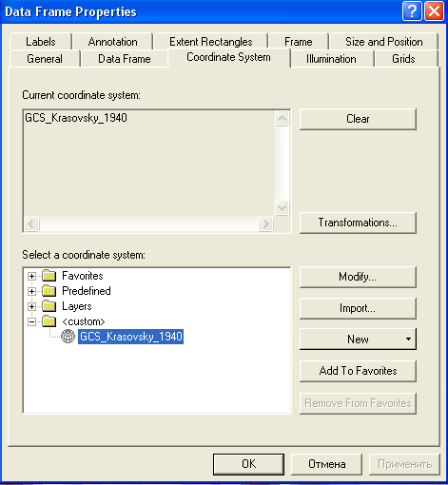Cancel with the Отмена button

point(326,464)
